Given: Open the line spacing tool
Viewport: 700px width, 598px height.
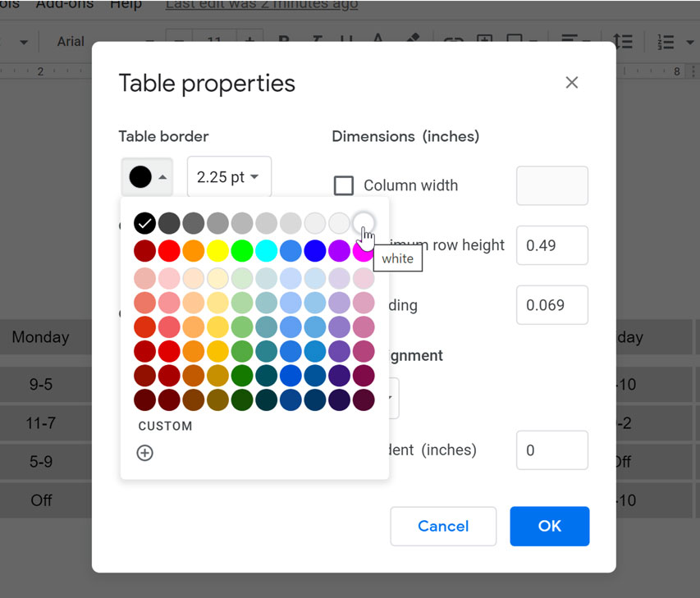Looking at the screenshot, I should (622, 42).
